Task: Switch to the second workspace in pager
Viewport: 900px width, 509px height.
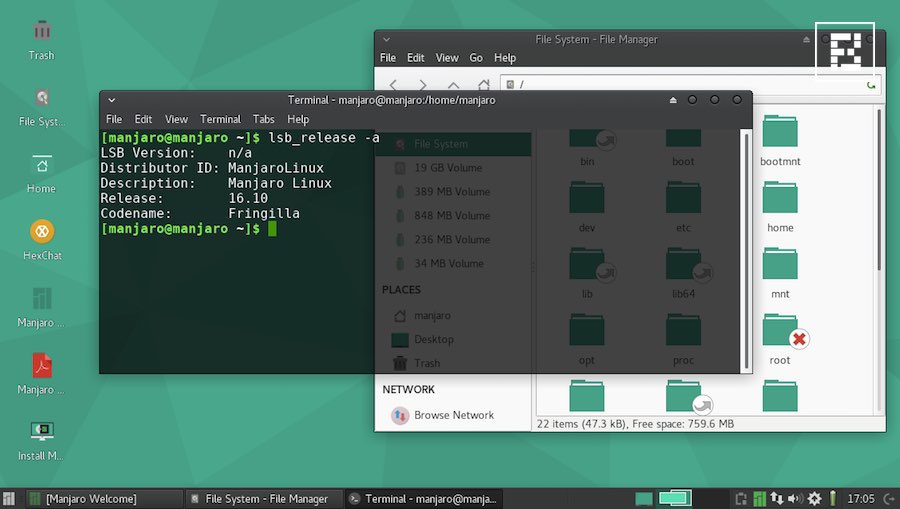Action: pyautogui.click(x=676, y=498)
